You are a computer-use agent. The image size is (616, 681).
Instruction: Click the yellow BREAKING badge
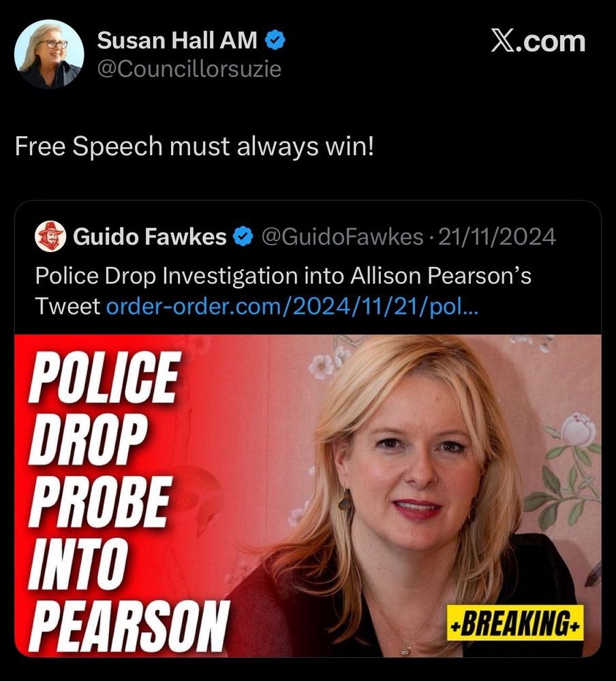point(515,622)
